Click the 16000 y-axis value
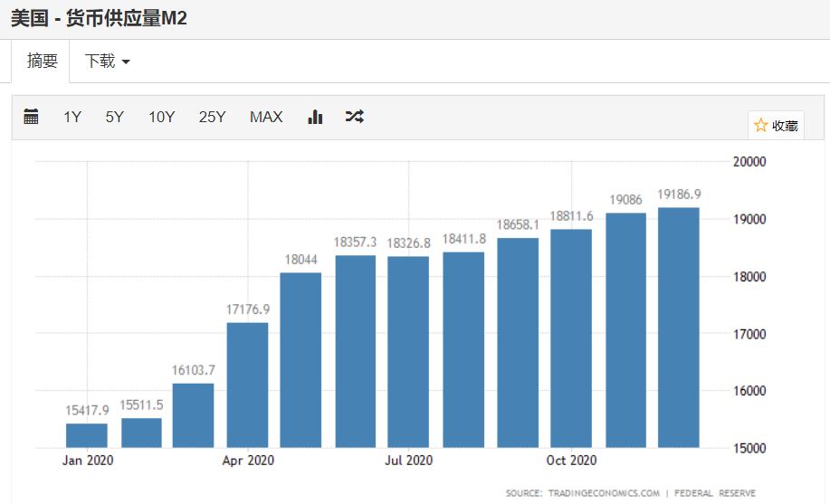This screenshot has width=830, height=504. (x=749, y=391)
